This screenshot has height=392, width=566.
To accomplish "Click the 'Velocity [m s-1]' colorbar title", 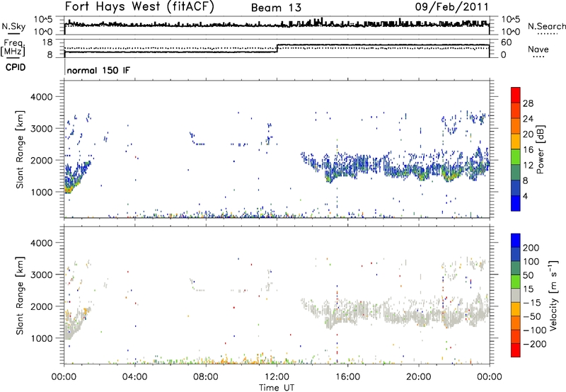I will [x=553, y=295].
